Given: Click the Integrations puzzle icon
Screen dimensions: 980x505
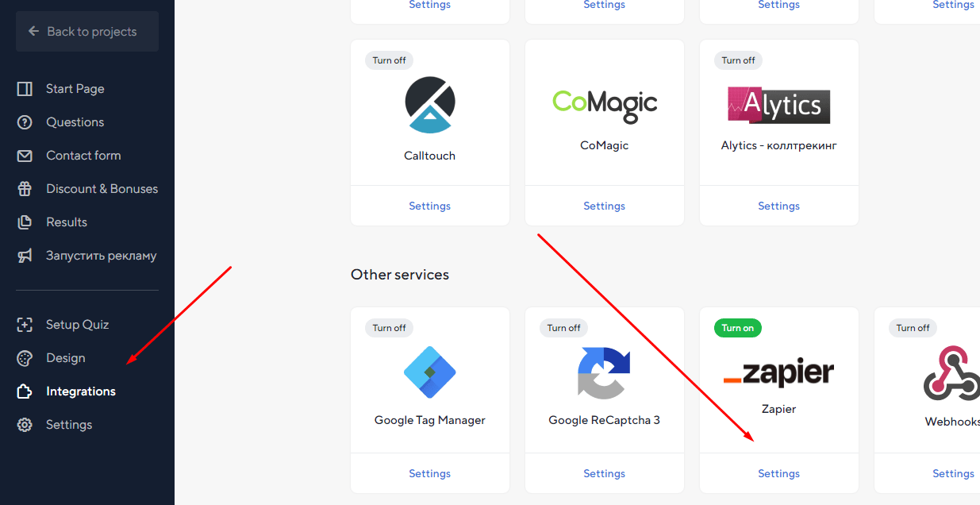Looking at the screenshot, I should [25, 391].
